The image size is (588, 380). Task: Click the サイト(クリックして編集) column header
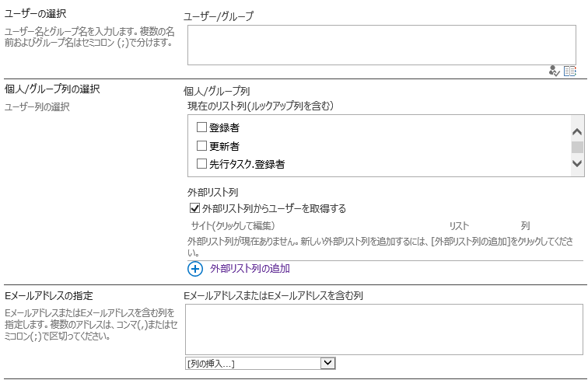point(233,225)
